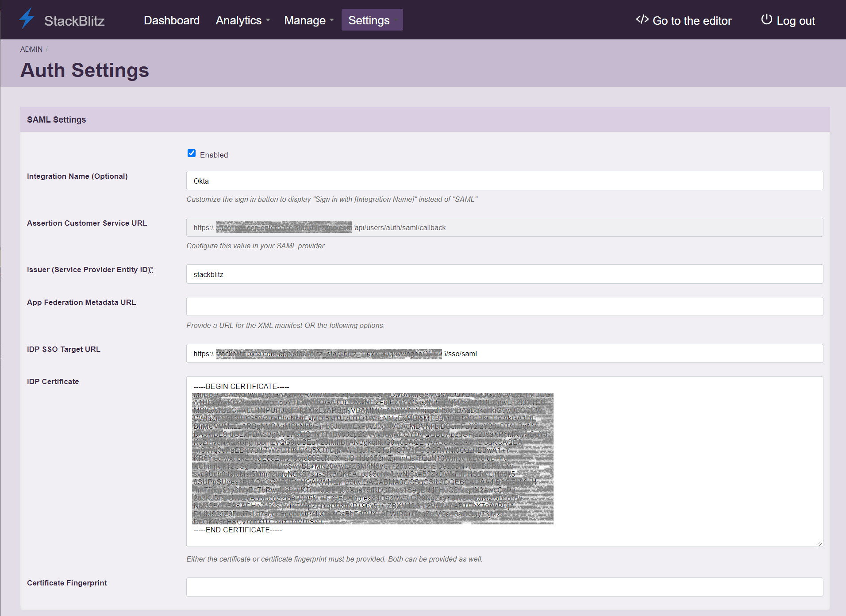Image resolution: width=846 pixels, height=616 pixels.
Task: Open the ADMIN breadcrumb link
Action: pyautogui.click(x=31, y=49)
